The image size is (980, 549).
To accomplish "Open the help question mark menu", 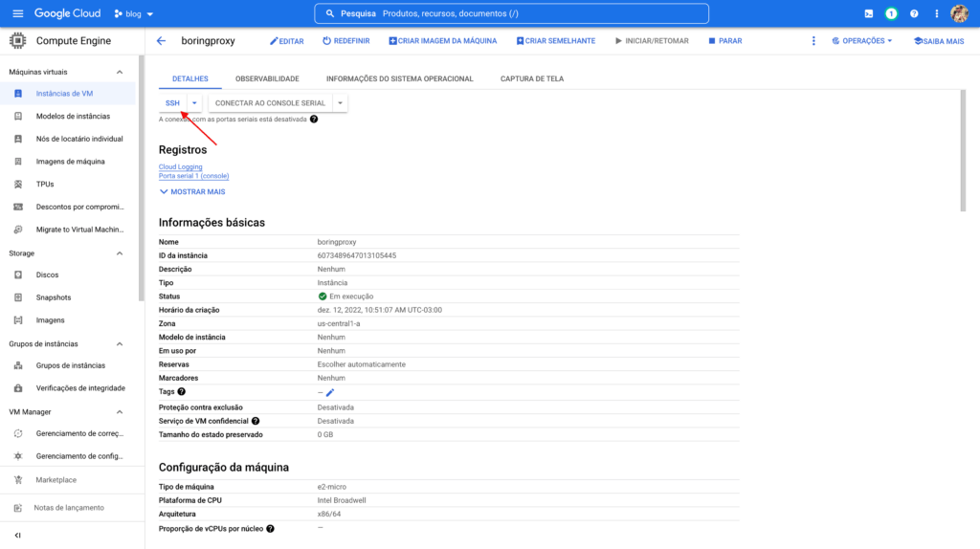I will click(x=914, y=13).
